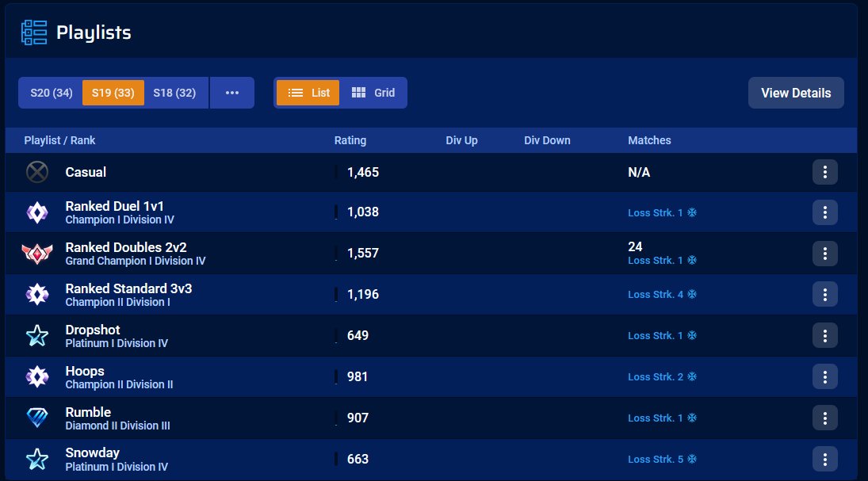Click the Ranked Duel 1v1 playlist name
The height and width of the screenshot is (481, 868).
[x=115, y=206]
